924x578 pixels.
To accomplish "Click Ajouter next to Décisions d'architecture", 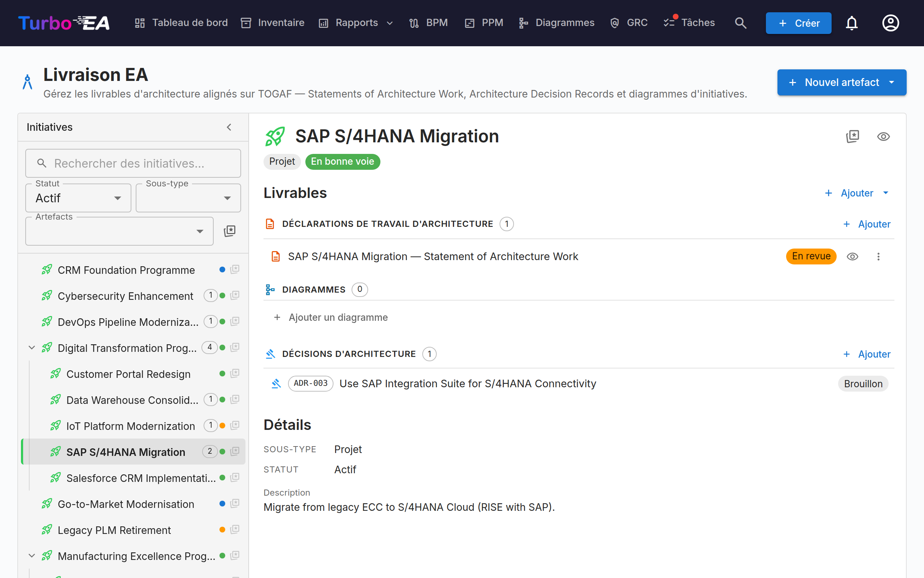I will click(x=866, y=354).
